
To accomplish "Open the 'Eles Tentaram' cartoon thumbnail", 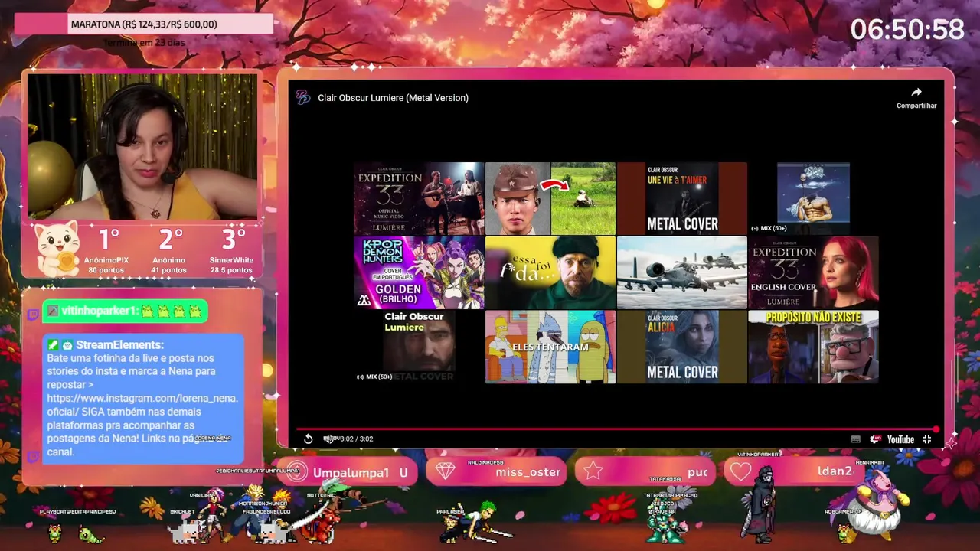I will (550, 347).
